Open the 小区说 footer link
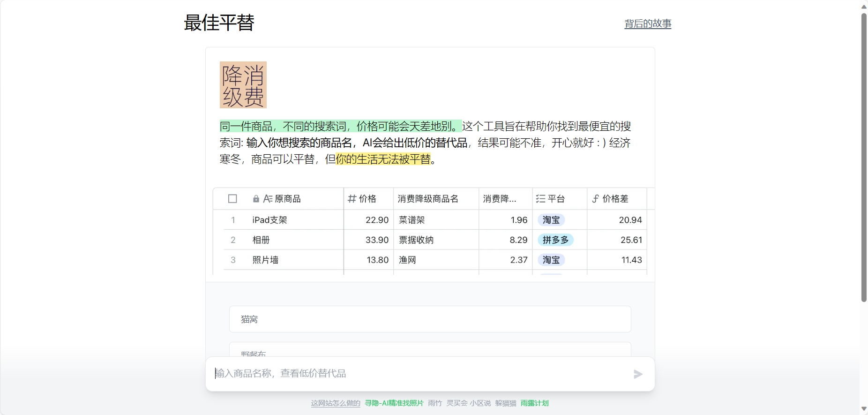The height and width of the screenshot is (415, 868). (x=480, y=403)
